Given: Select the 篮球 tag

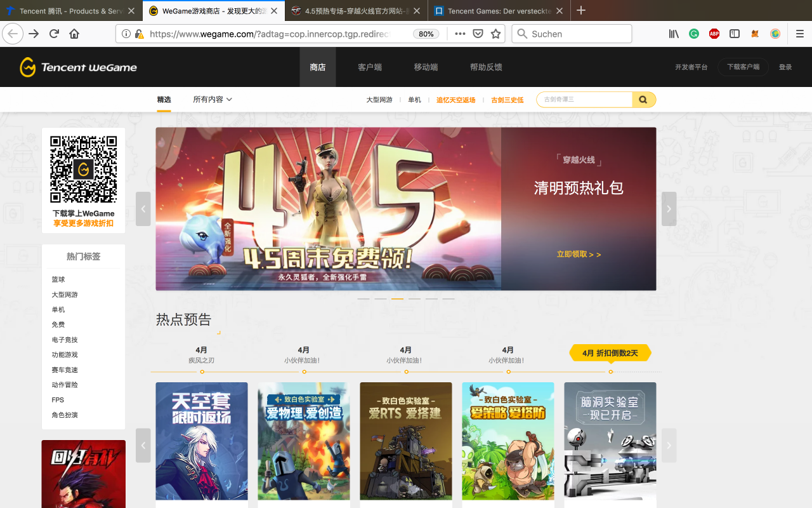Looking at the screenshot, I should (58, 279).
